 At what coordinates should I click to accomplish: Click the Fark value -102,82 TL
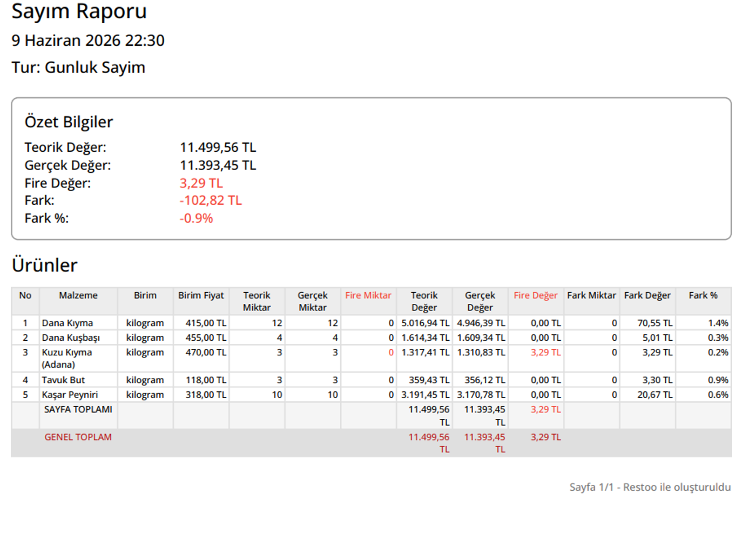(x=211, y=200)
